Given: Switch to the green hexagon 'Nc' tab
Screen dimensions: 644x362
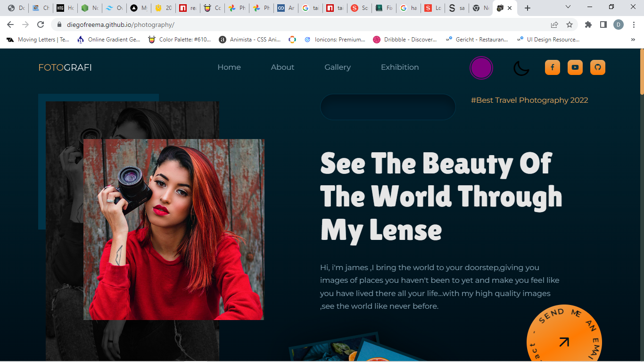Looking at the screenshot, I should point(90,8).
